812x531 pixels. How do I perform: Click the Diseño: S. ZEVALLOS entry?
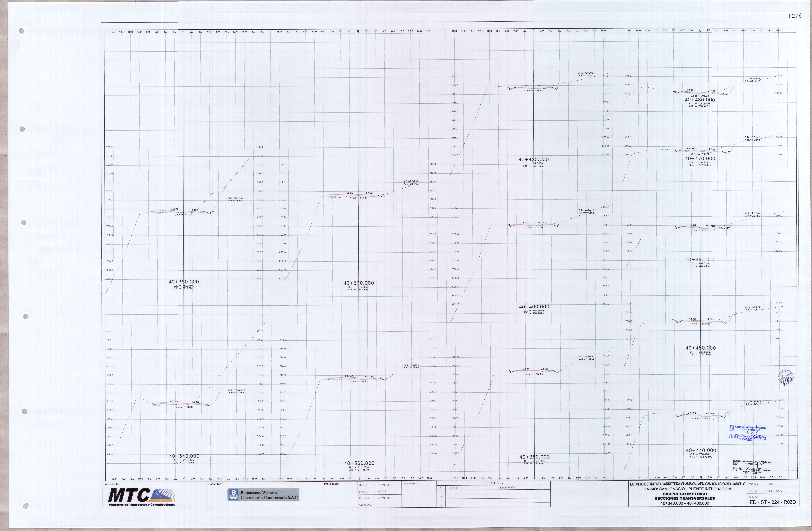pyautogui.click(x=375, y=485)
